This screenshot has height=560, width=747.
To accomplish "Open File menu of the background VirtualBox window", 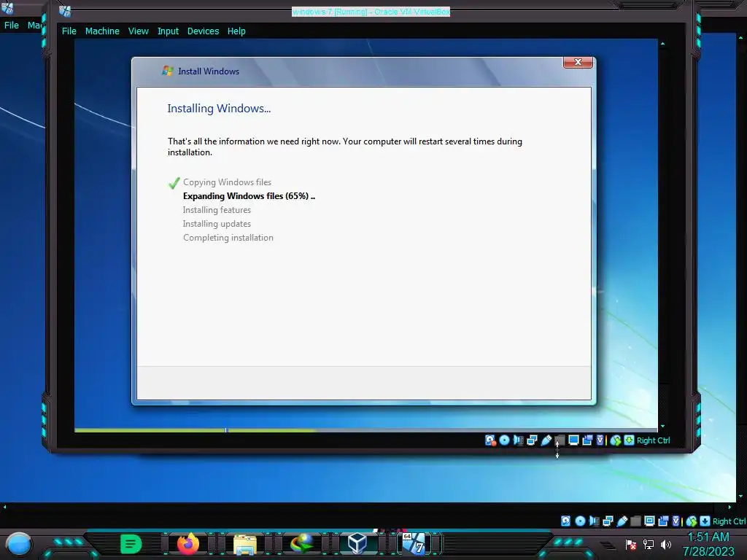I will point(12,25).
